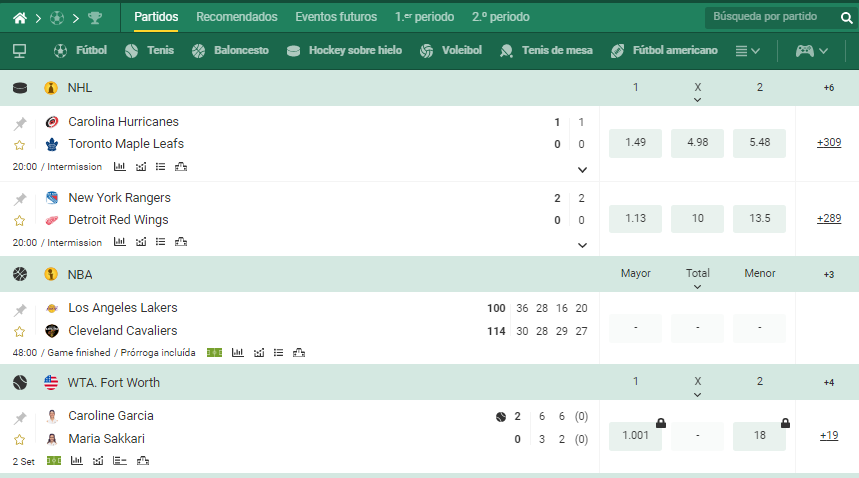Click the search magnifier icon
This screenshot has width=859, height=478.
point(846,18)
